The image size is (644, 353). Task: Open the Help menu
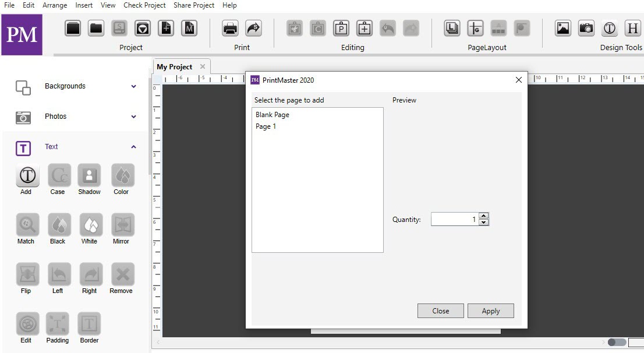click(x=229, y=5)
